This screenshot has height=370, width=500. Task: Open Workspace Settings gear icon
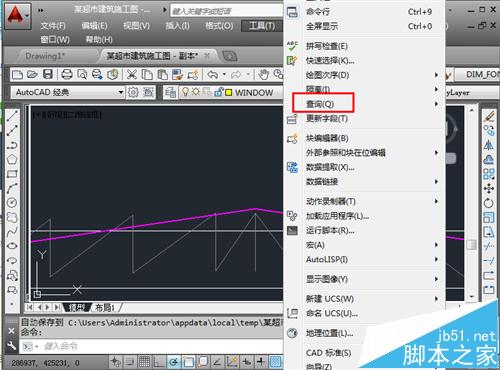pyautogui.click(x=133, y=92)
